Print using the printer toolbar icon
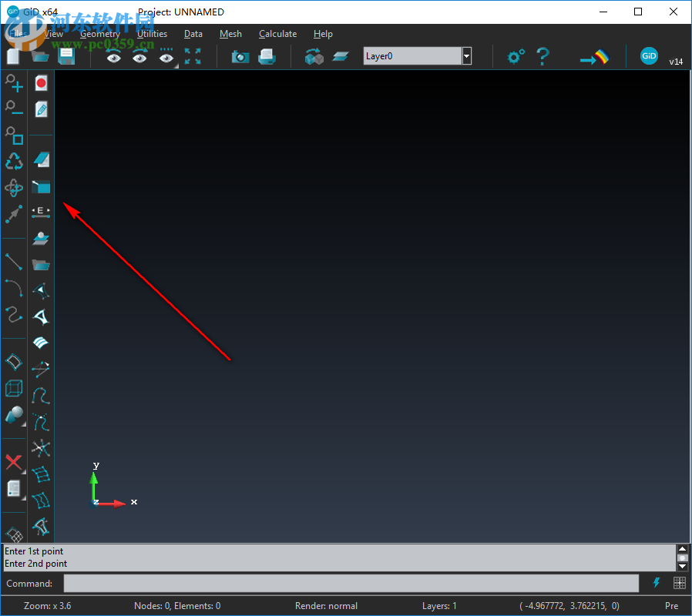692x616 pixels. click(267, 56)
